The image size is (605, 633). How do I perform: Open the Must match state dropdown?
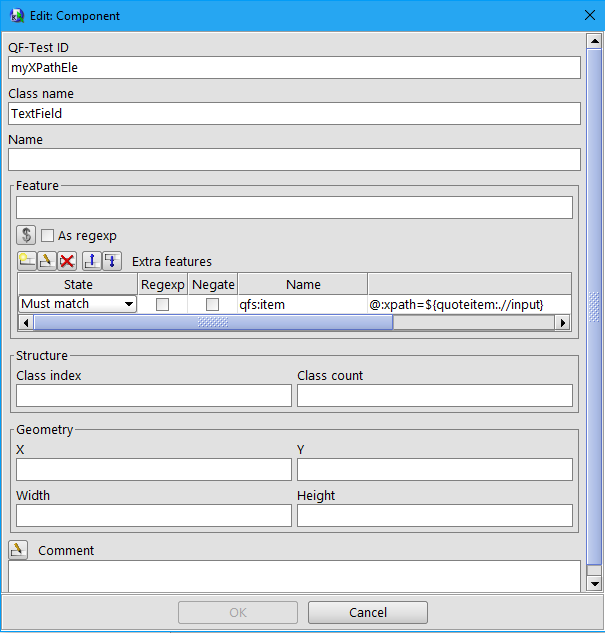click(77, 304)
